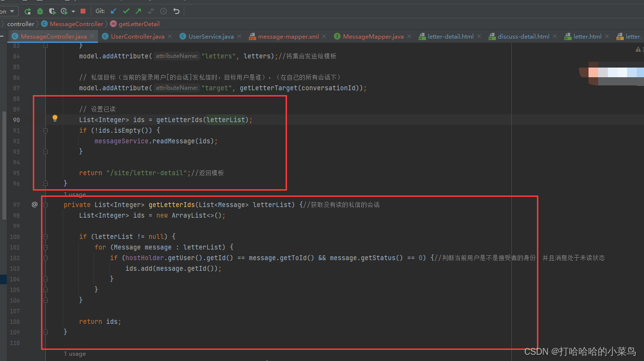Open the run configuration dropdown
Image resolution: width=644 pixels, height=361 pixels.
(9, 11)
